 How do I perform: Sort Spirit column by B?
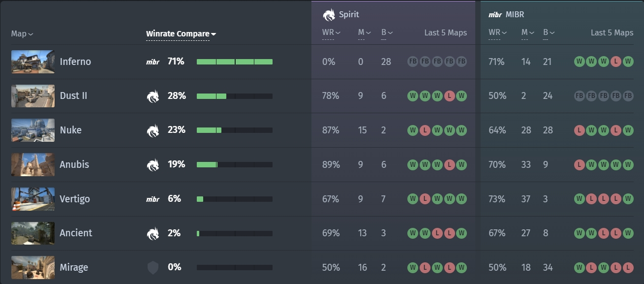click(386, 32)
